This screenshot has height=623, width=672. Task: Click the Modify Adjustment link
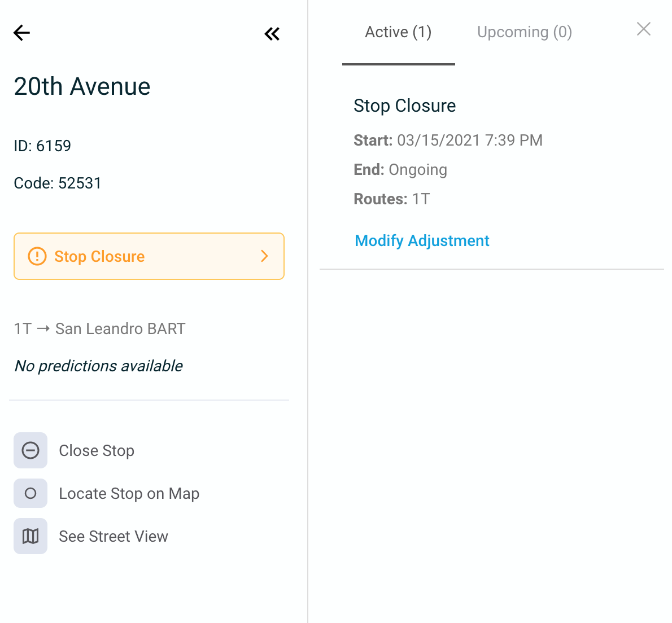coord(421,241)
